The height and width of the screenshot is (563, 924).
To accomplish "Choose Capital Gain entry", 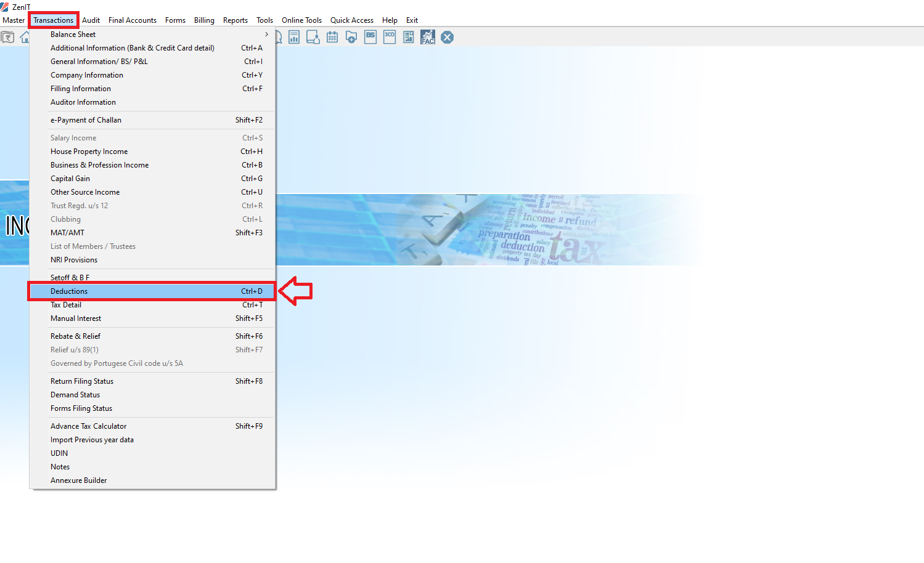I will pyautogui.click(x=152, y=179).
